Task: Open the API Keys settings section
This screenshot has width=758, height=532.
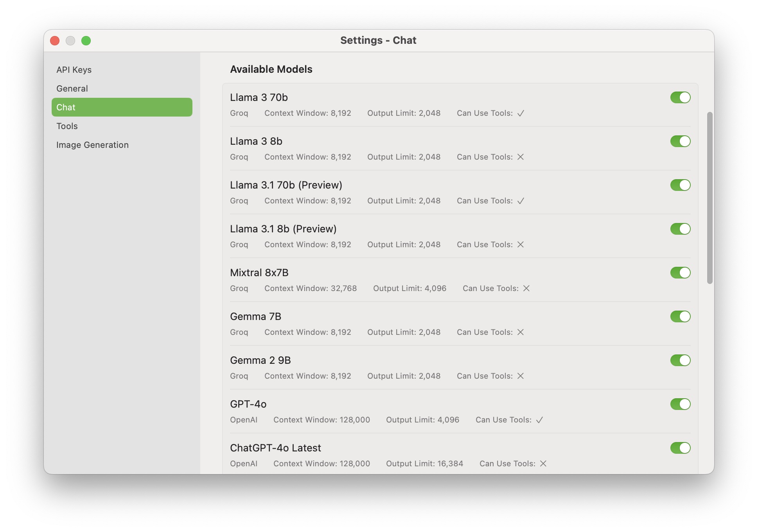Action: tap(74, 70)
